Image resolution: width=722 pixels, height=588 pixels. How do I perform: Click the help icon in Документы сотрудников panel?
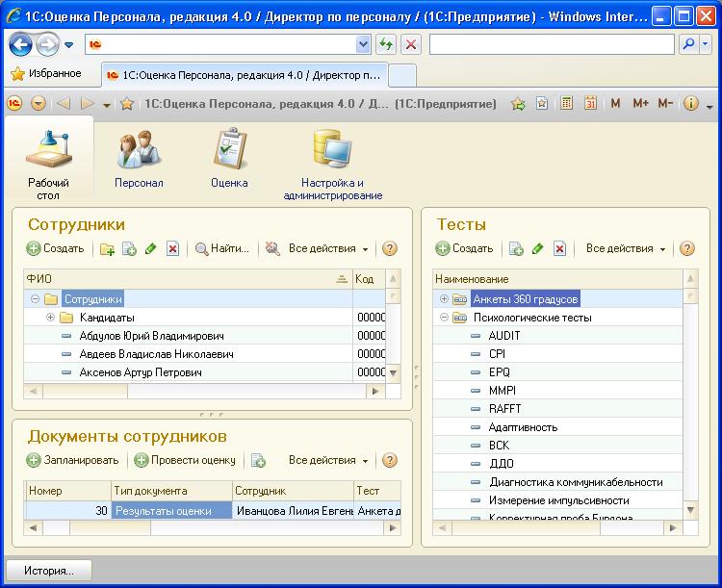click(390, 461)
